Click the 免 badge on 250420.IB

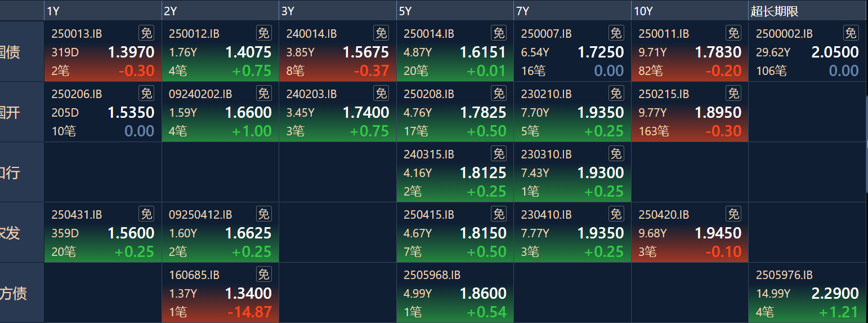tap(733, 214)
